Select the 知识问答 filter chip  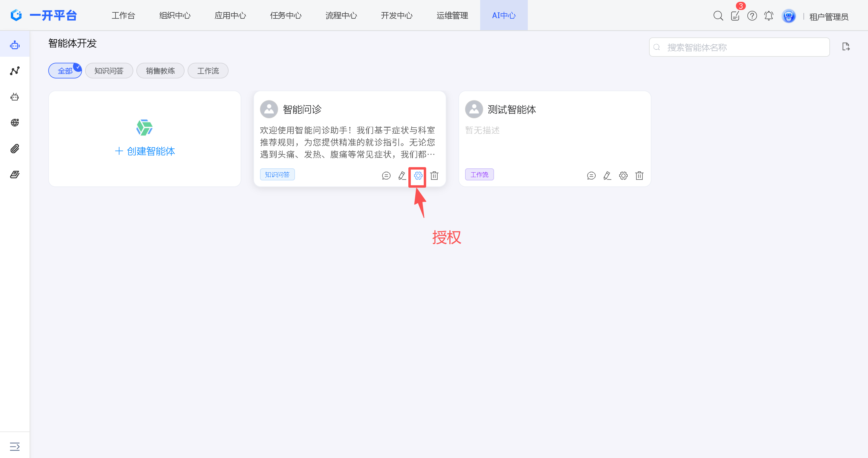[x=109, y=71]
